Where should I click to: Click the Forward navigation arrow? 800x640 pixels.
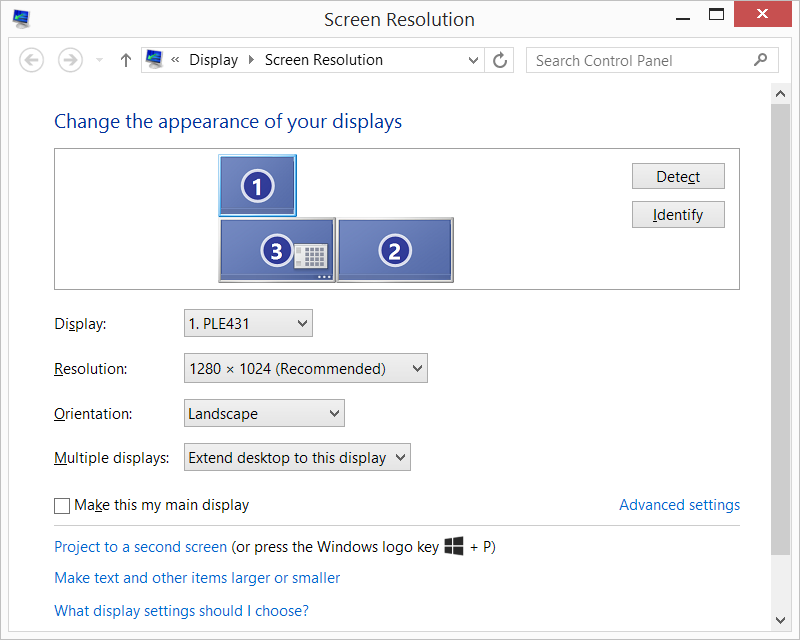coord(69,60)
